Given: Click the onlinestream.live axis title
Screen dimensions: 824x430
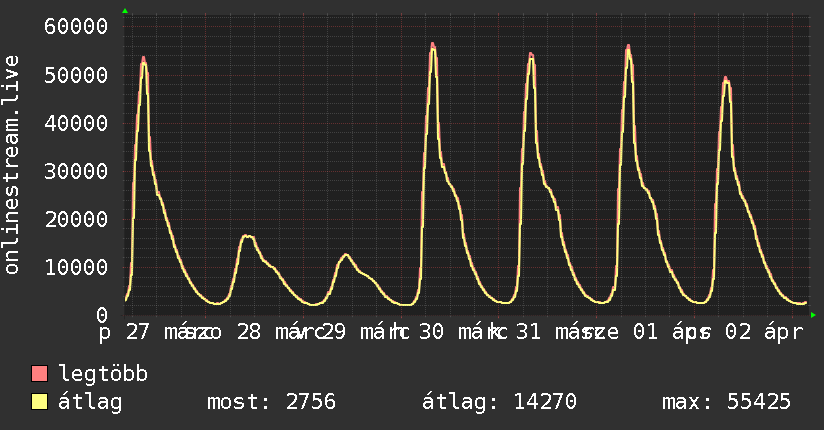Looking at the screenshot, I should [11, 165].
